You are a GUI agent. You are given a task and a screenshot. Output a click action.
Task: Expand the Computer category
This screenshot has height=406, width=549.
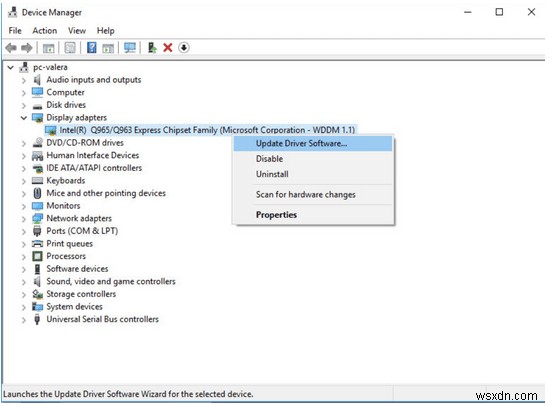tap(23, 93)
